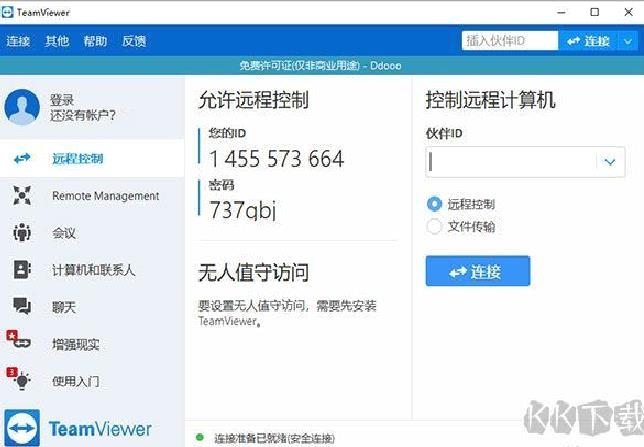This screenshot has height=447, width=644.
Task: Click the 会议 meeting icon
Action: coord(22,233)
